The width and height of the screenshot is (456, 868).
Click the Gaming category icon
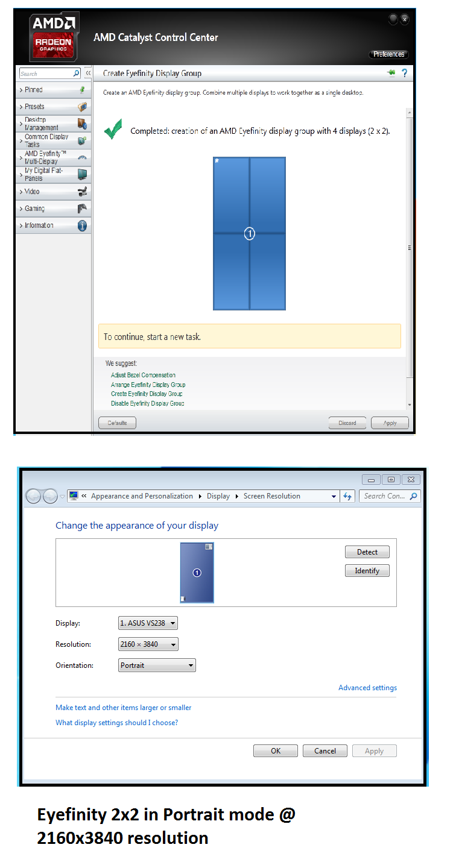point(82,209)
